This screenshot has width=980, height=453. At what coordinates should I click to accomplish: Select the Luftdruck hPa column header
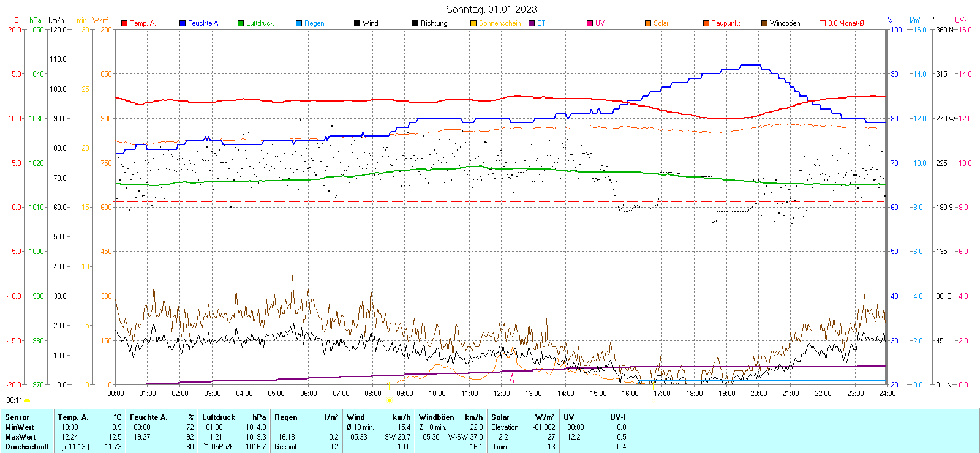[234, 417]
